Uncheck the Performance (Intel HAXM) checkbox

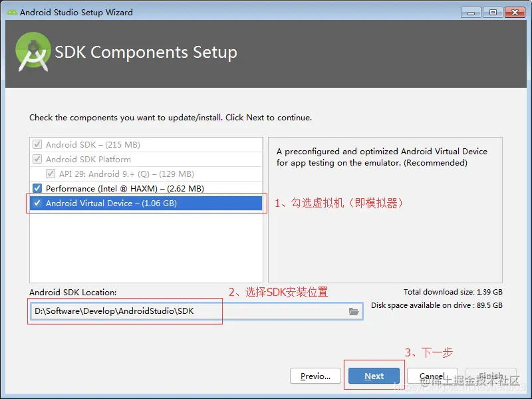tap(37, 188)
